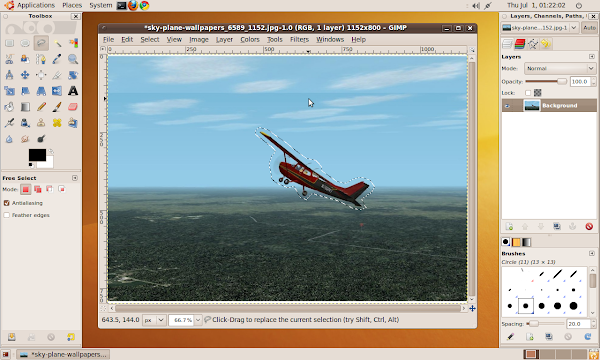Viewport: 600px width, 360px height.
Task: Click the brush Spacing slider
Action: coord(545,324)
